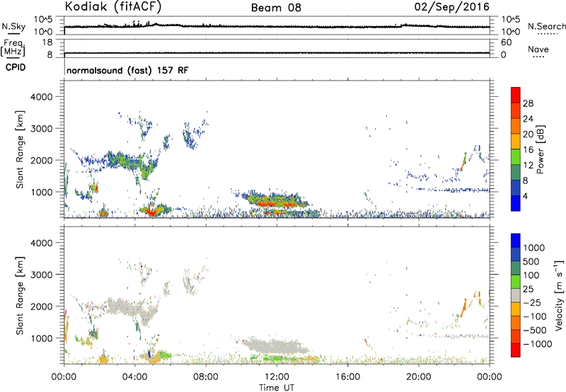Click the '04:00' time axis label
This screenshot has width=566, height=392.
pos(135,377)
